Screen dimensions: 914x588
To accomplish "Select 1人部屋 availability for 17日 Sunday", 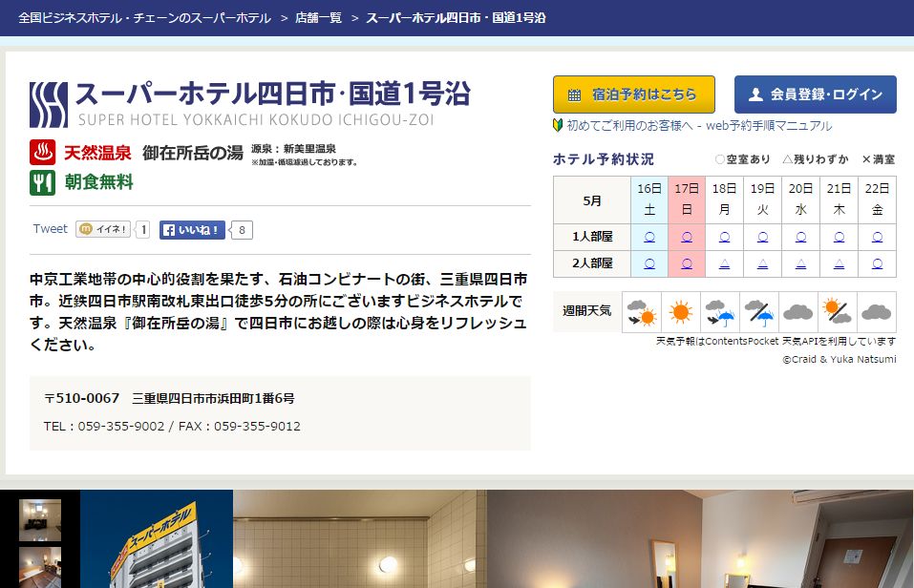I will tap(687, 237).
